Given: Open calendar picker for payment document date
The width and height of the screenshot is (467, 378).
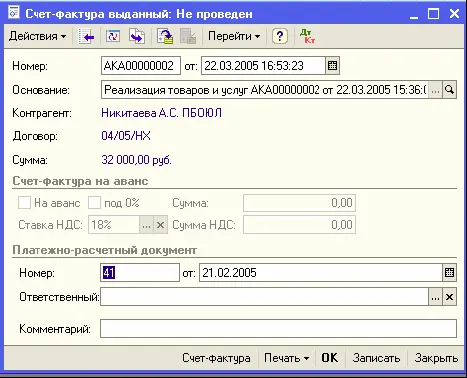Looking at the screenshot, I should [x=449, y=273].
